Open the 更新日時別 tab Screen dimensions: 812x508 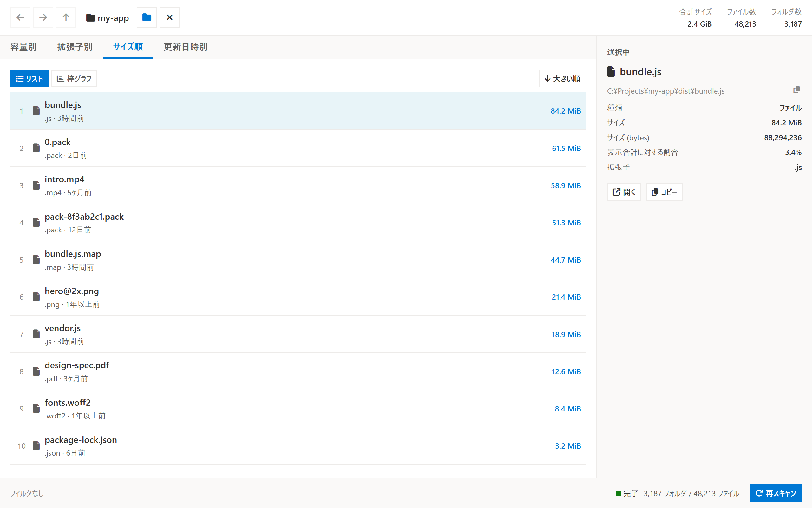pos(186,47)
